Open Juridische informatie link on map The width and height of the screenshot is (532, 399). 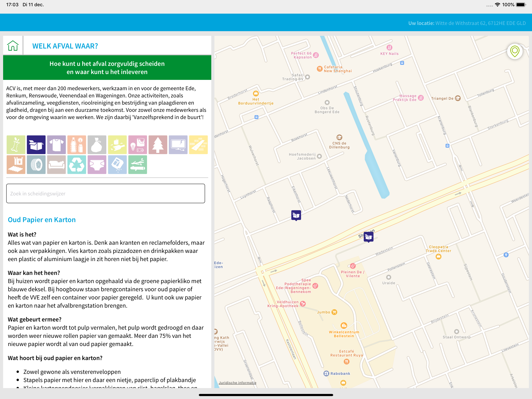pos(237,383)
